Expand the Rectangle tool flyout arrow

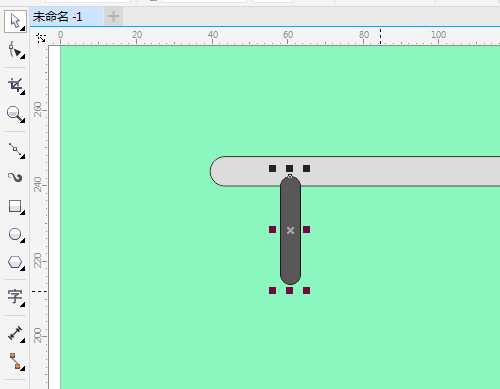22,212
